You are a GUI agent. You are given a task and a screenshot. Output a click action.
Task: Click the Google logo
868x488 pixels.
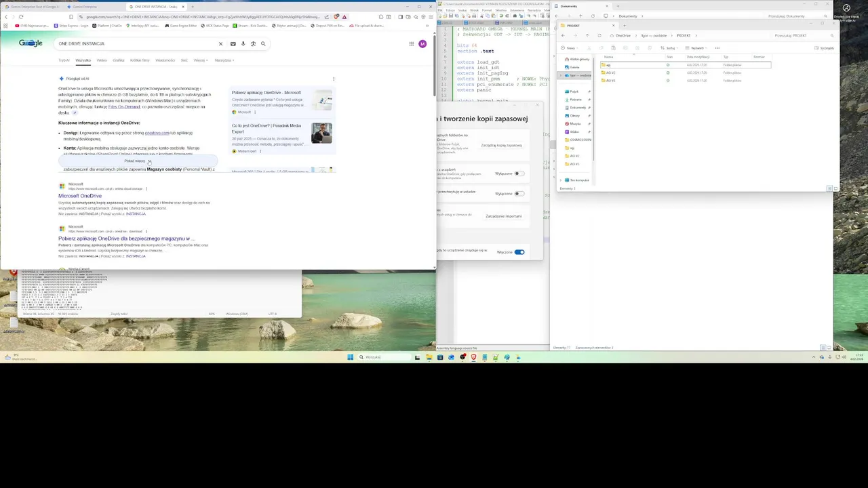[x=31, y=43]
